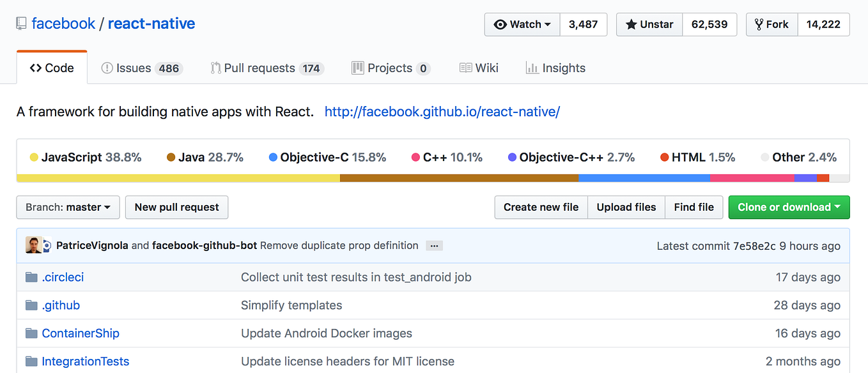Click the ContainerShip folder icon
Screen dimensions: 868x373
(31, 333)
